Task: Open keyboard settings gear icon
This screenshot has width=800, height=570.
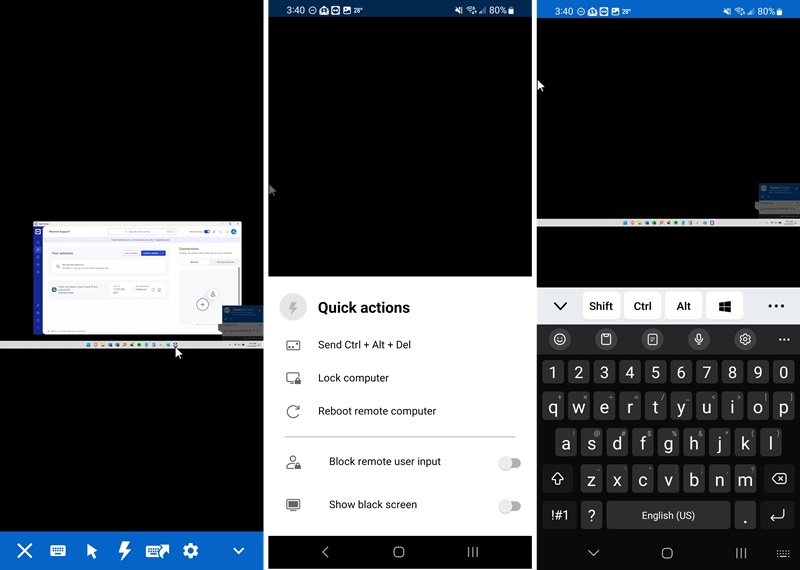Action: click(x=745, y=339)
